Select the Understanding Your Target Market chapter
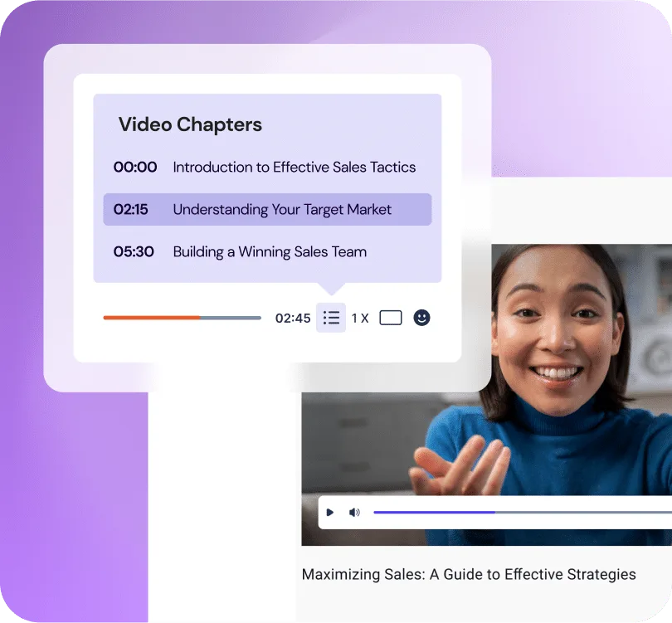Viewport: 672px width, 623px height. pos(281,209)
